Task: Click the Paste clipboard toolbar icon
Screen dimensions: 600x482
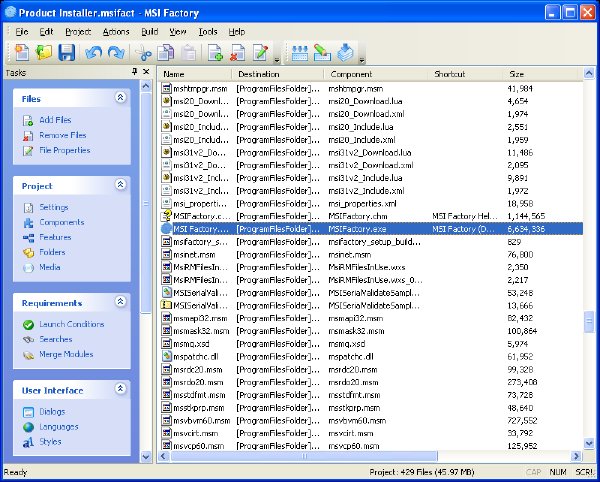Action: [189, 53]
